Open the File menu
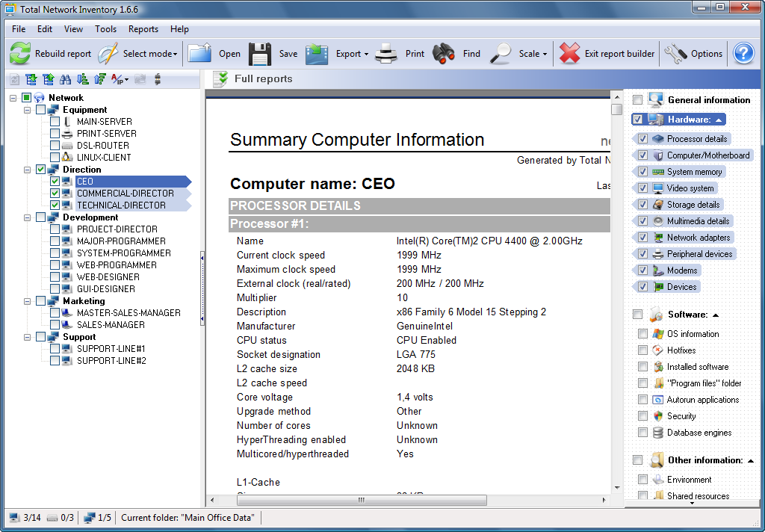 point(19,29)
